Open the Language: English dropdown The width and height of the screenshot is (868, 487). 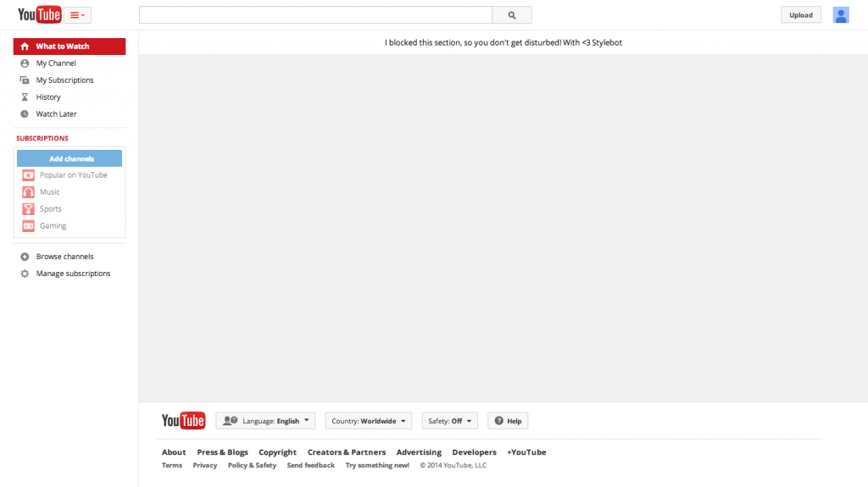click(x=265, y=421)
